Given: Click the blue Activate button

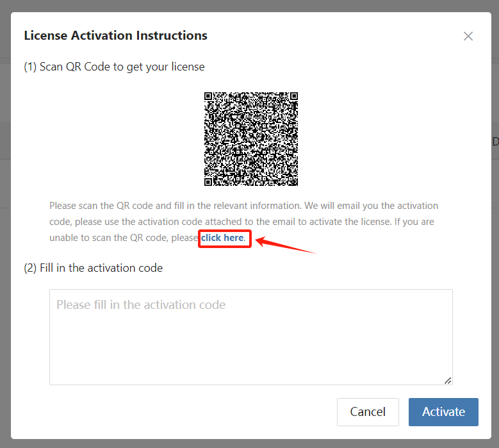Looking at the screenshot, I should [x=443, y=411].
